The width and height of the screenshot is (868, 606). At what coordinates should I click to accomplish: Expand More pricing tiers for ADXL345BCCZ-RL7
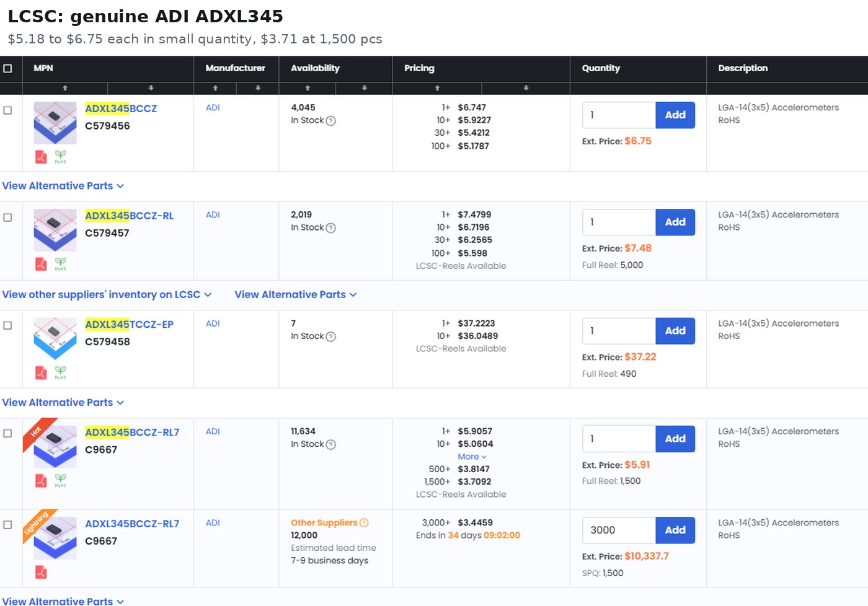472,457
